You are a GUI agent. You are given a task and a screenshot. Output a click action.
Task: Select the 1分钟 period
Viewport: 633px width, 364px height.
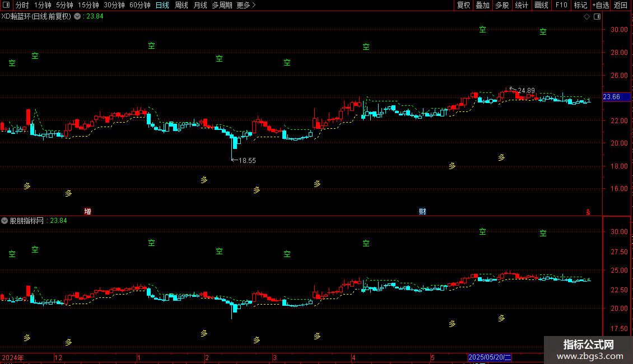pos(43,5)
